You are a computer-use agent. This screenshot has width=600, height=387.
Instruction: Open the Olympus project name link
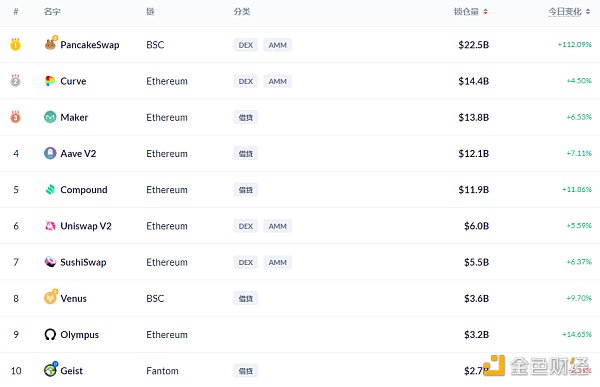pos(80,335)
